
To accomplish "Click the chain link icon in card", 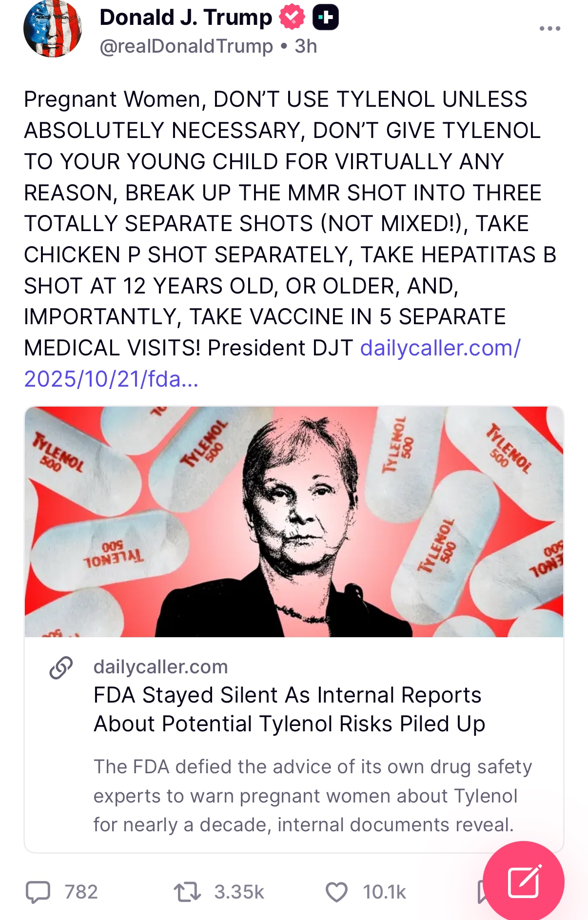I will (61, 668).
